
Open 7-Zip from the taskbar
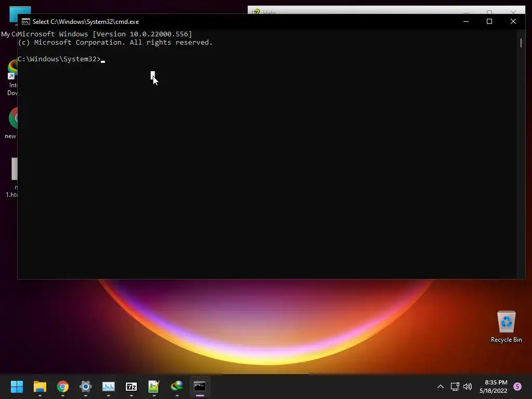pos(131,387)
